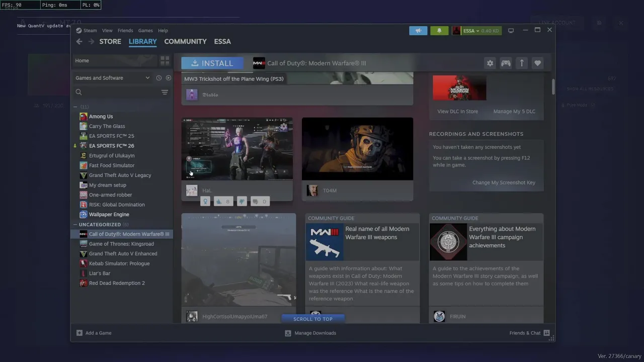Open the Modern Warfare DLC artwork thumbnail
644x362 pixels.
[459, 88]
